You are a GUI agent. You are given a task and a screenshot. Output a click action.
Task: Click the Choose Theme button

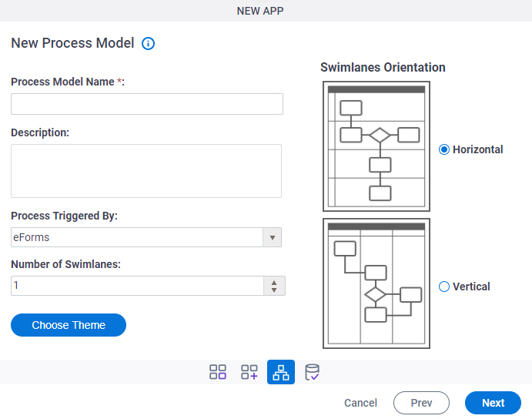point(69,325)
